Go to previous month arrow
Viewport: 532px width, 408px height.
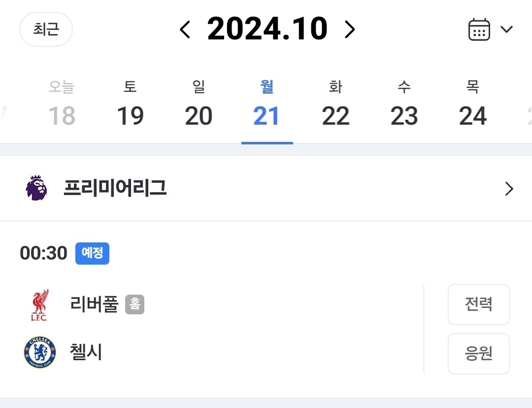coord(185,30)
